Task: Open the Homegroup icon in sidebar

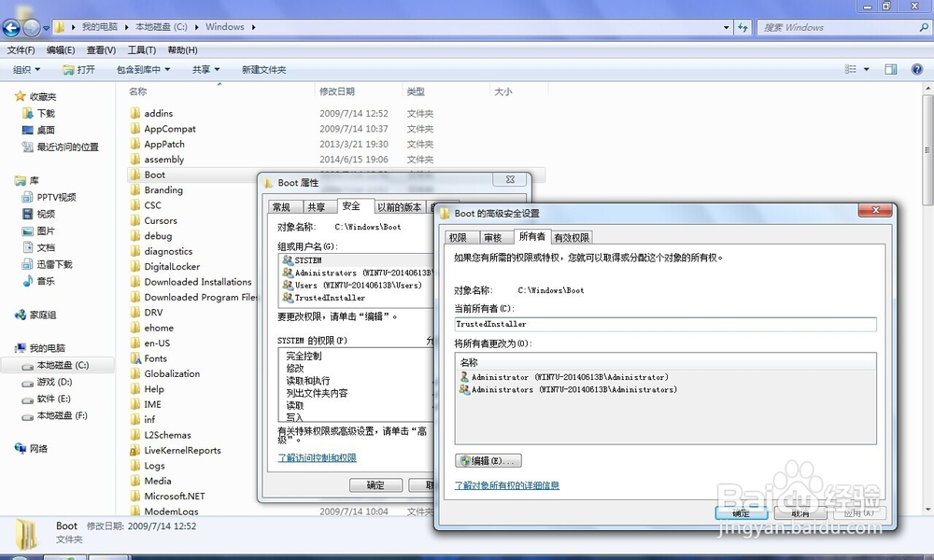Action: point(21,315)
